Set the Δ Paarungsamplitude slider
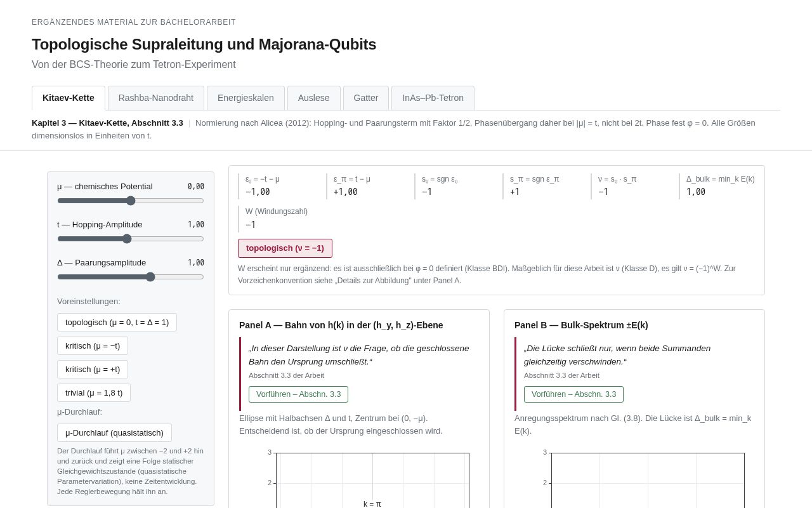 pyautogui.click(x=131, y=277)
